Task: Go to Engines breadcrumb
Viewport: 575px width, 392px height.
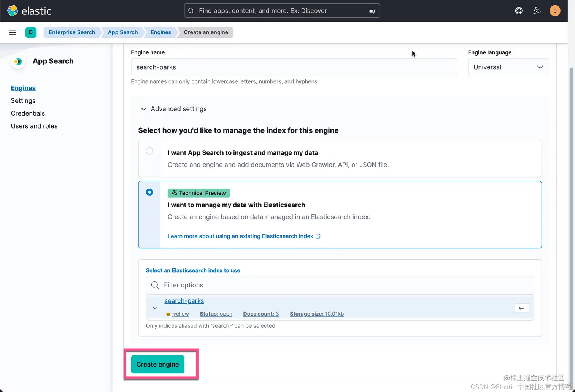Action: tap(161, 32)
